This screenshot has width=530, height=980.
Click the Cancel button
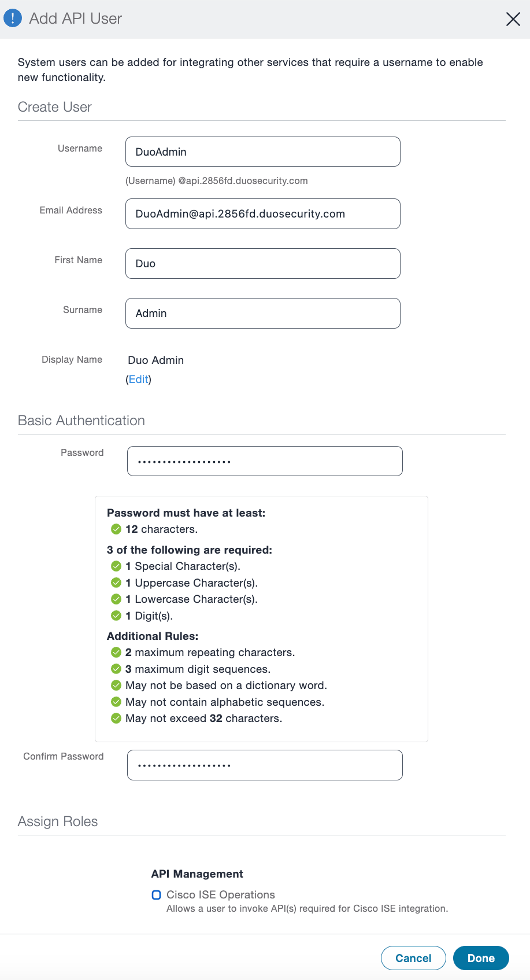pos(413,958)
